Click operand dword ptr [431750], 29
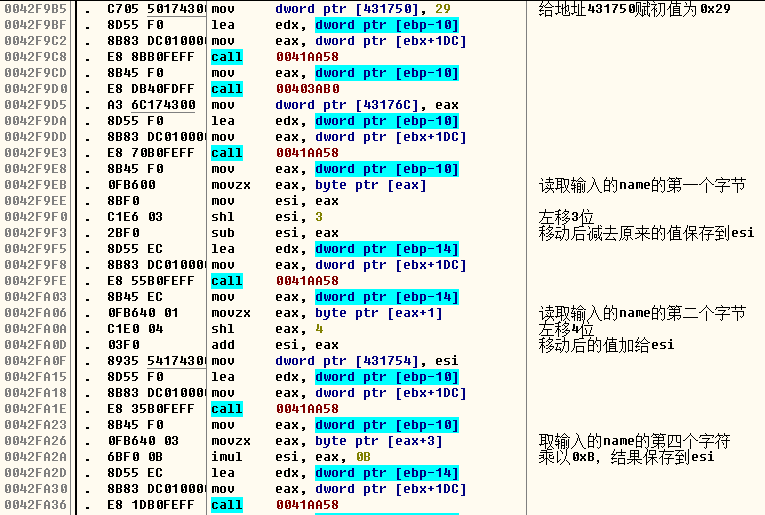Screen dimensions: 765x515 point(362,9)
